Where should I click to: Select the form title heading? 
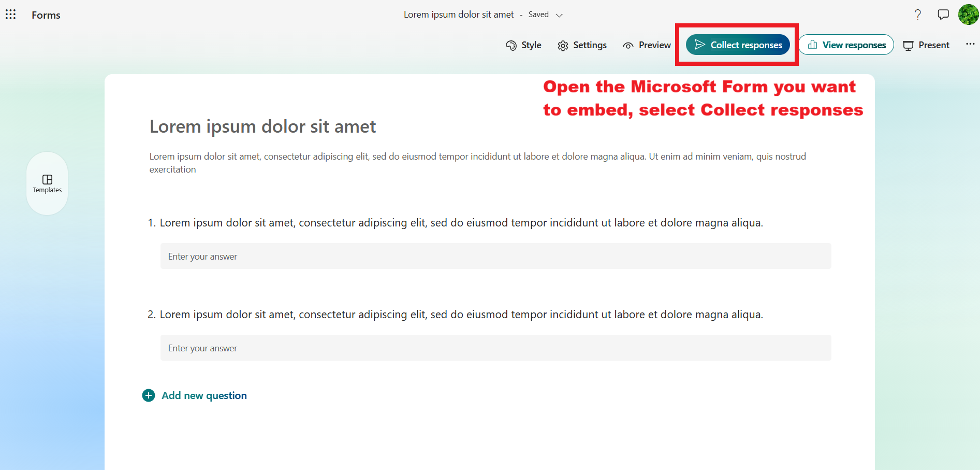(x=262, y=126)
